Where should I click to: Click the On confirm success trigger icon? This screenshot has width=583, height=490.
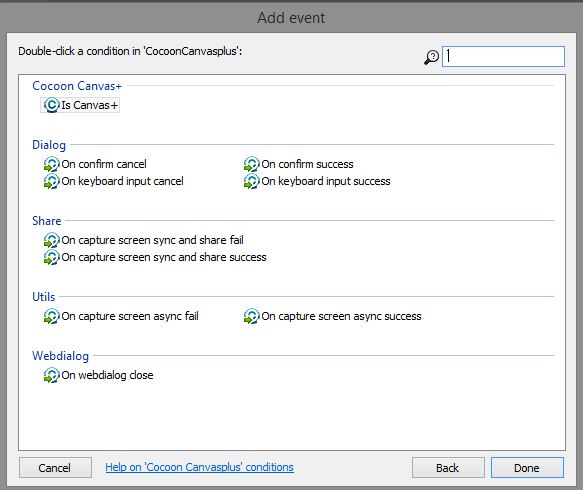tap(251, 164)
